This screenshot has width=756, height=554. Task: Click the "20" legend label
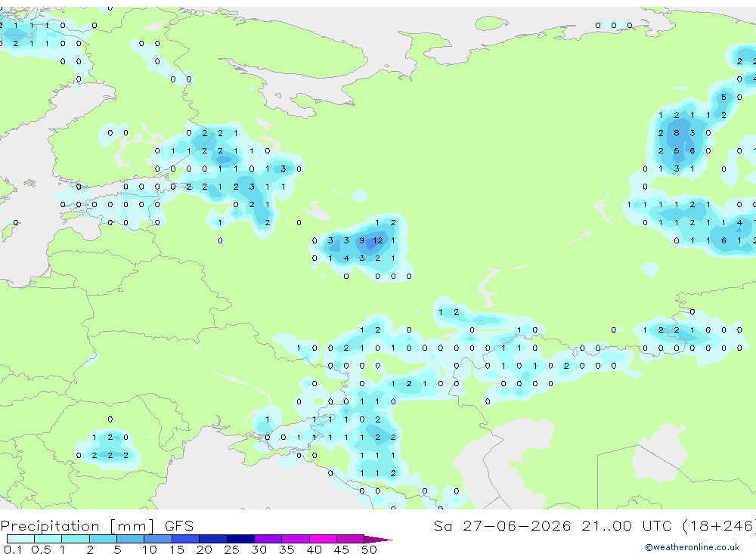204,549
